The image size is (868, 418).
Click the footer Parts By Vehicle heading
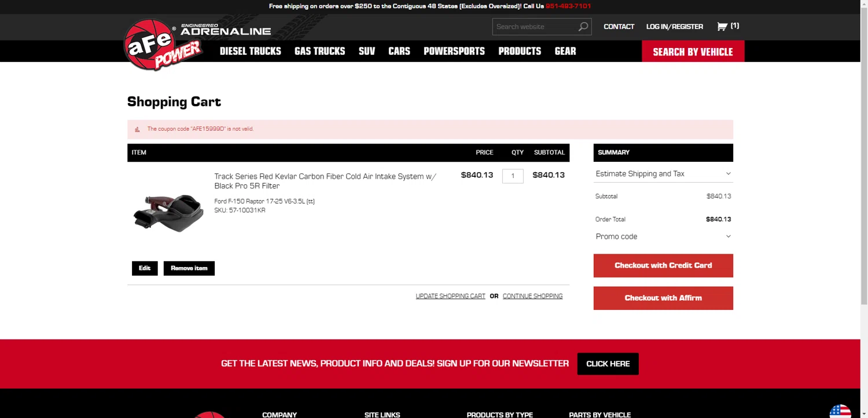tap(599, 415)
